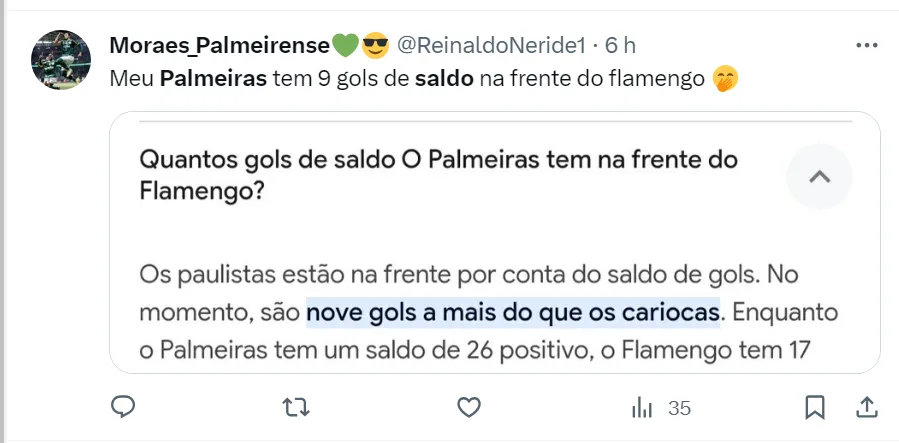Click the bold 'saldo' word in tweet

[x=444, y=78]
